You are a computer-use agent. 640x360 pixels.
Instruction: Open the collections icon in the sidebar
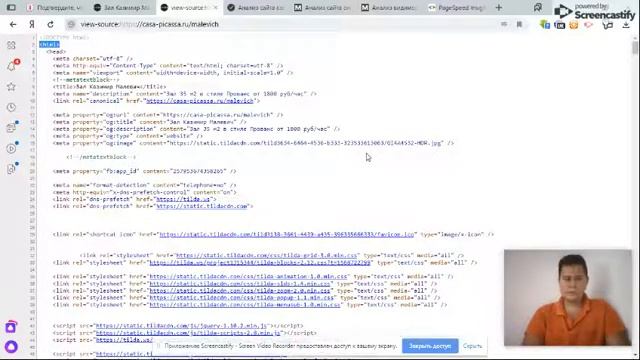pyautogui.click(x=11, y=128)
